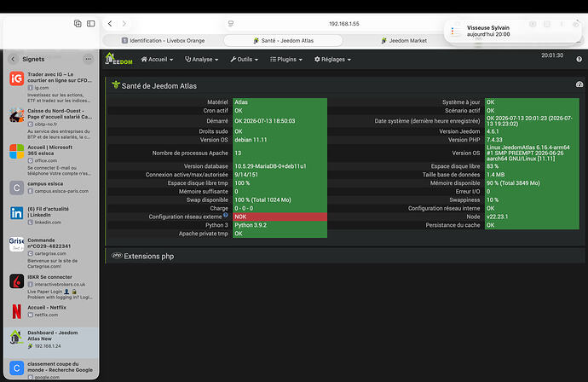Open the IBKR Se connecter bookmark

51,286
